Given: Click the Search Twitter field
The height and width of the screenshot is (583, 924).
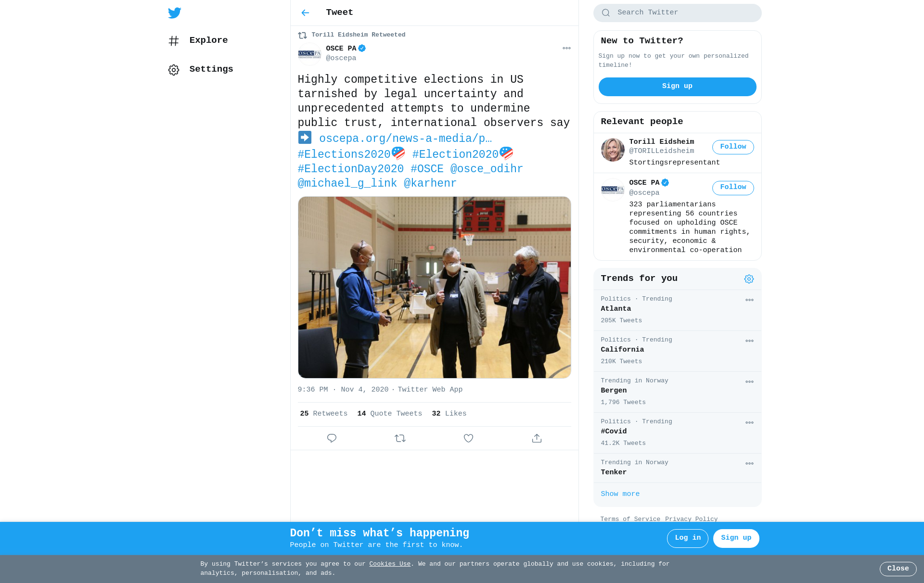Looking at the screenshot, I should click(x=677, y=13).
